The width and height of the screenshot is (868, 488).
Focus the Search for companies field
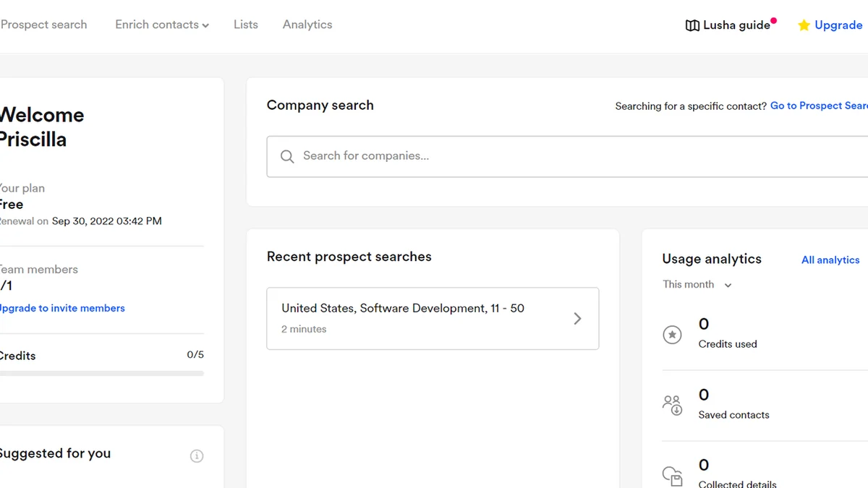click(567, 156)
